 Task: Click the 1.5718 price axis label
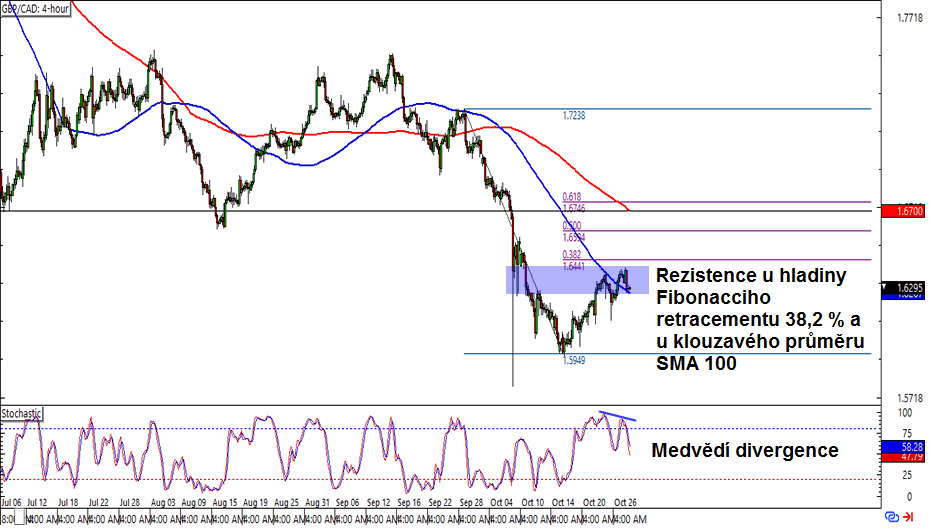(910, 398)
